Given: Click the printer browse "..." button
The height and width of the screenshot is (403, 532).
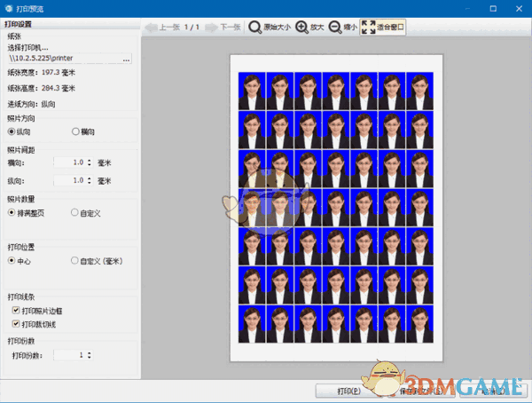Looking at the screenshot, I should pyautogui.click(x=127, y=59).
